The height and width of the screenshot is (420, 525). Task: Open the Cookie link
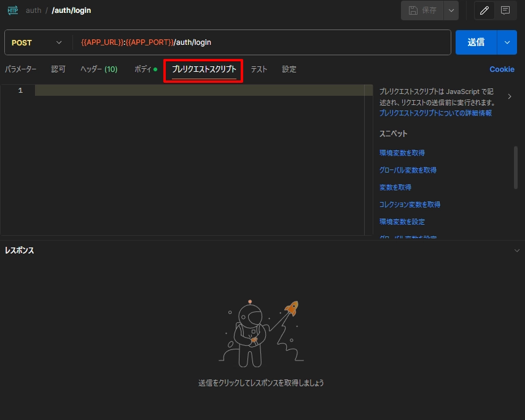click(x=502, y=69)
